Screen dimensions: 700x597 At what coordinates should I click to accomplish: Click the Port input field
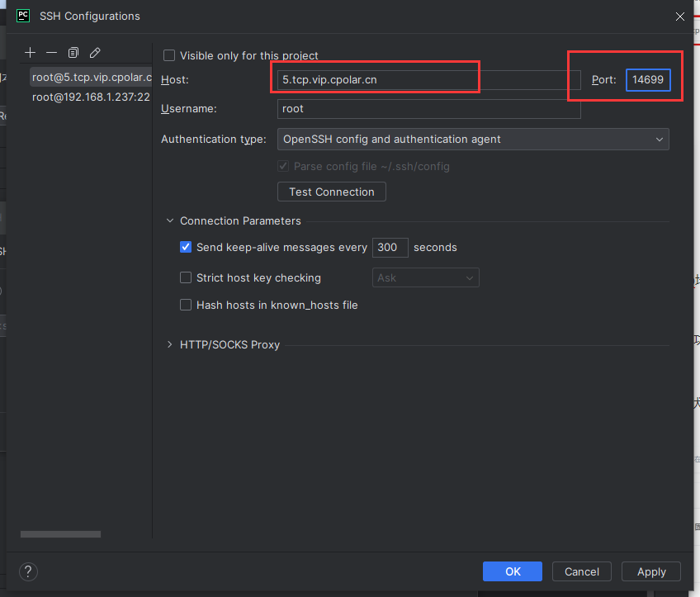coord(648,80)
